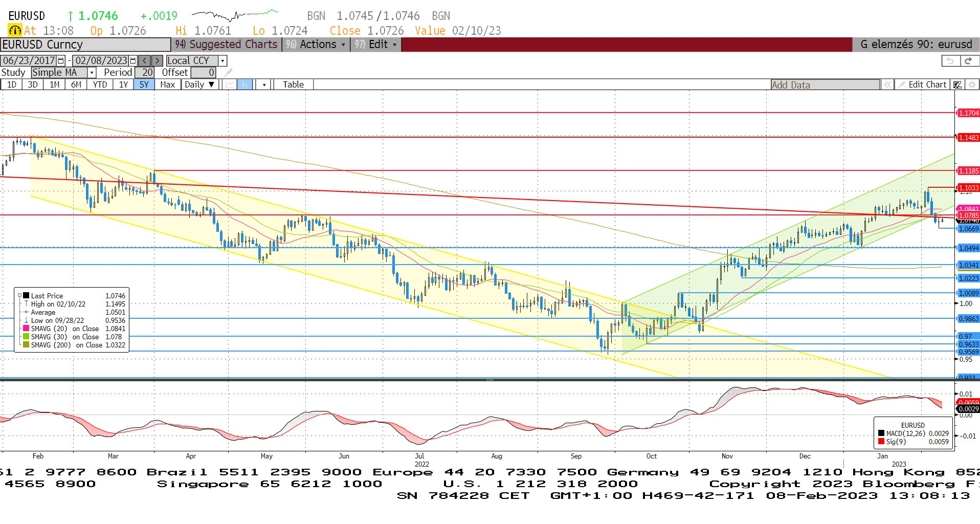Select the 5Y range tab
The image size is (980, 524).
pos(144,84)
